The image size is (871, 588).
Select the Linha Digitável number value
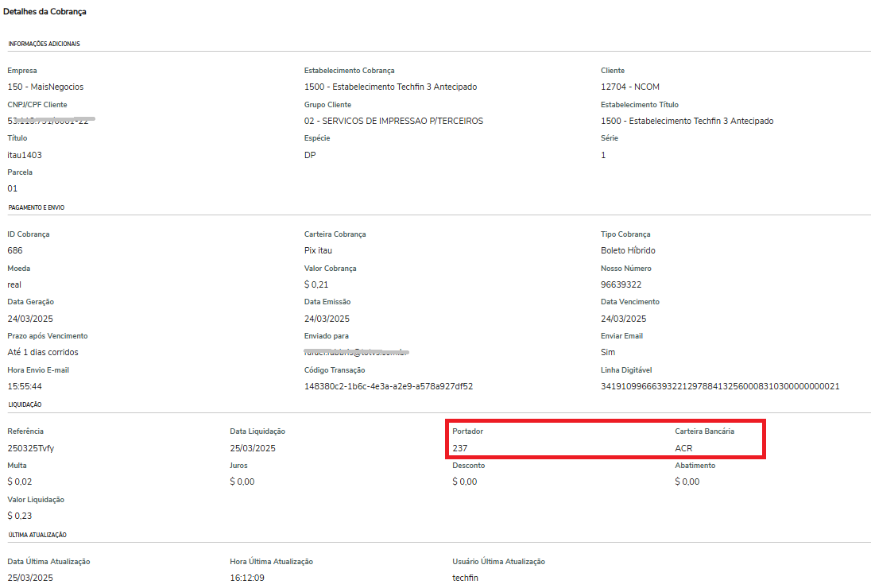pyautogui.click(x=720, y=386)
